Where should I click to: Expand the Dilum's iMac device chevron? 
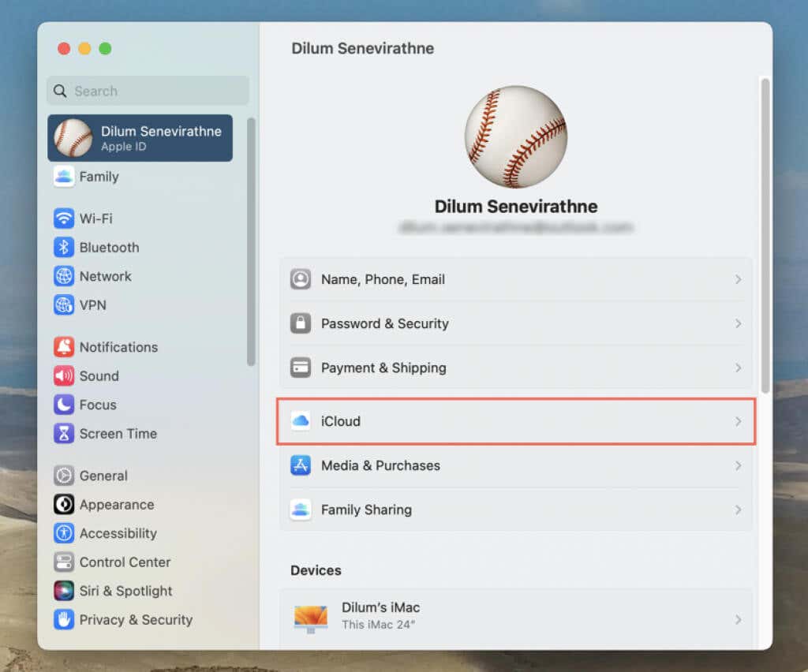(x=739, y=619)
